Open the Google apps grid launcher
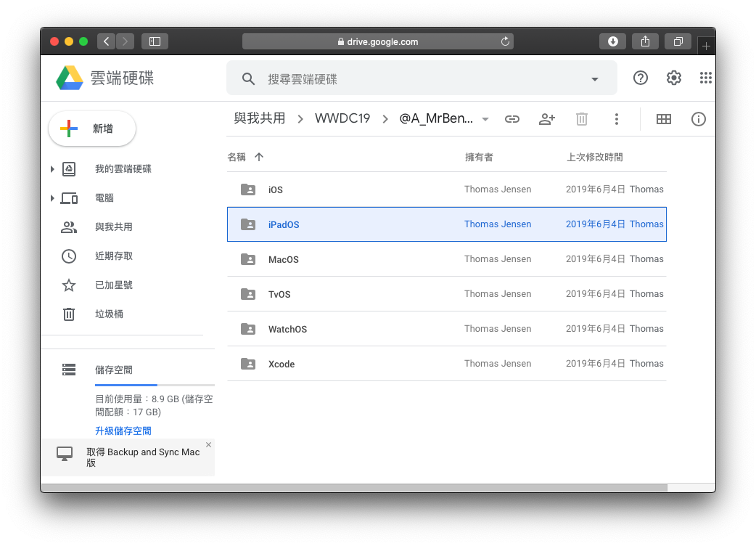Viewport: 756px width, 546px height. 705,78
